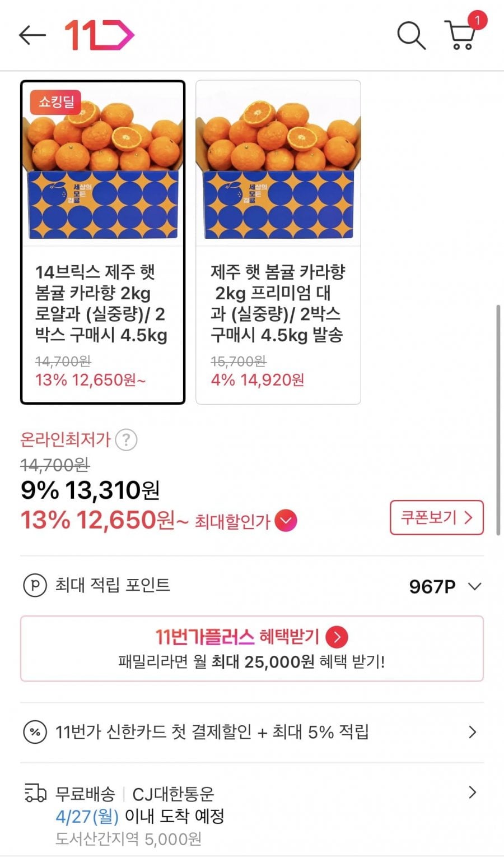Open the 11st home logo
The height and width of the screenshot is (857, 504).
(99, 35)
